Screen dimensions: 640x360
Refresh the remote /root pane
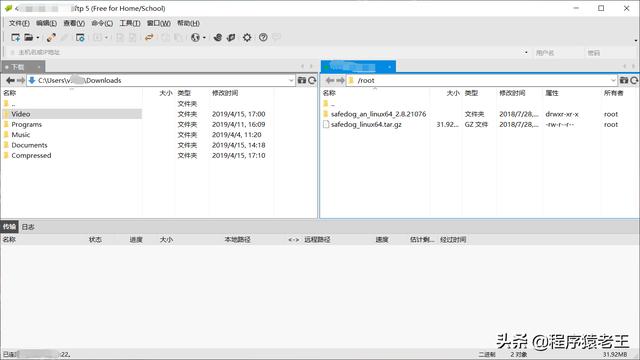pos(634,80)
